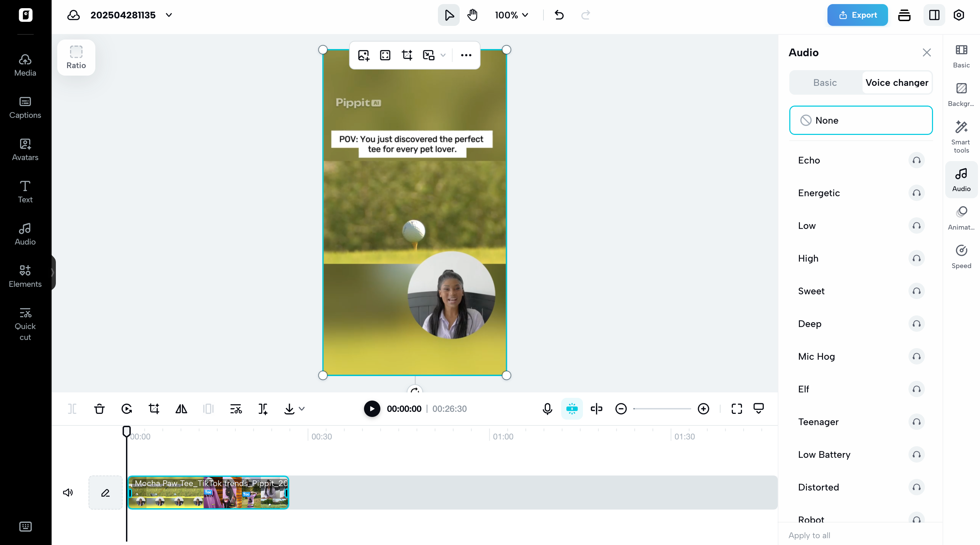The height and width of the screenshot is (545, 980).
Task: Mute the video track in the timeline
Action: 67,493
